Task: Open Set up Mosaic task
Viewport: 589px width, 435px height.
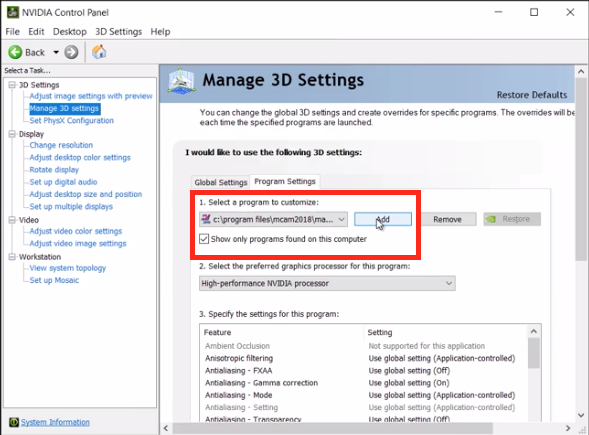Action: [x=54, y=280]
